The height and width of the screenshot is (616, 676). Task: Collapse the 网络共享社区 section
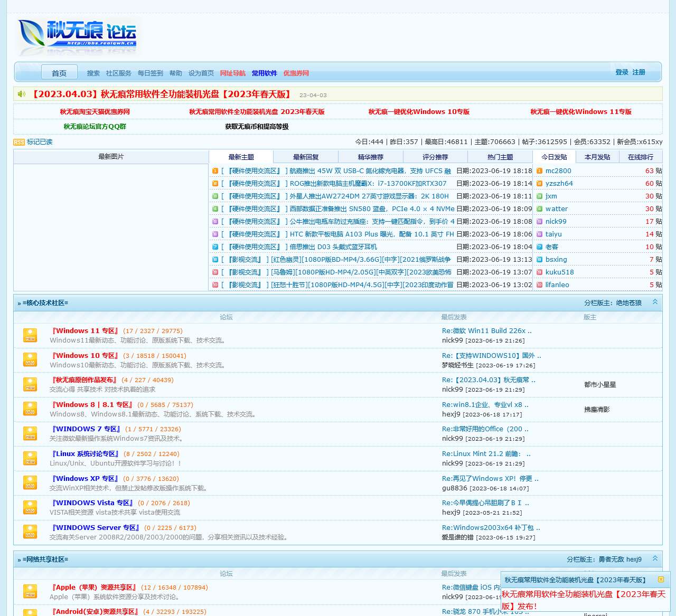point(655,559)
